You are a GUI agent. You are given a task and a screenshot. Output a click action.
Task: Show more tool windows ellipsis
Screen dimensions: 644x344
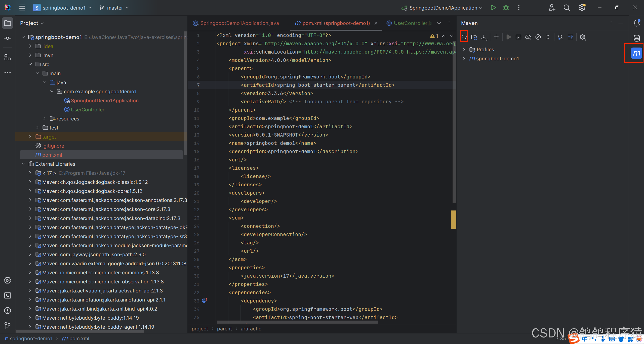click(x=8, y=72)
